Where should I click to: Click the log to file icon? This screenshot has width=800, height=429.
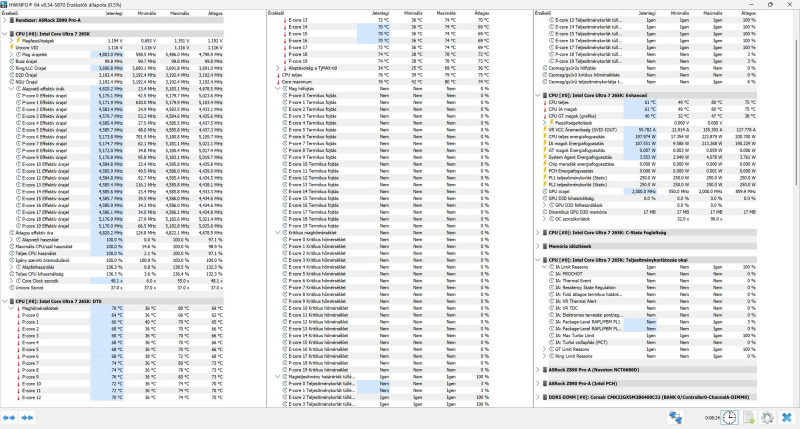tap(748, 418)
